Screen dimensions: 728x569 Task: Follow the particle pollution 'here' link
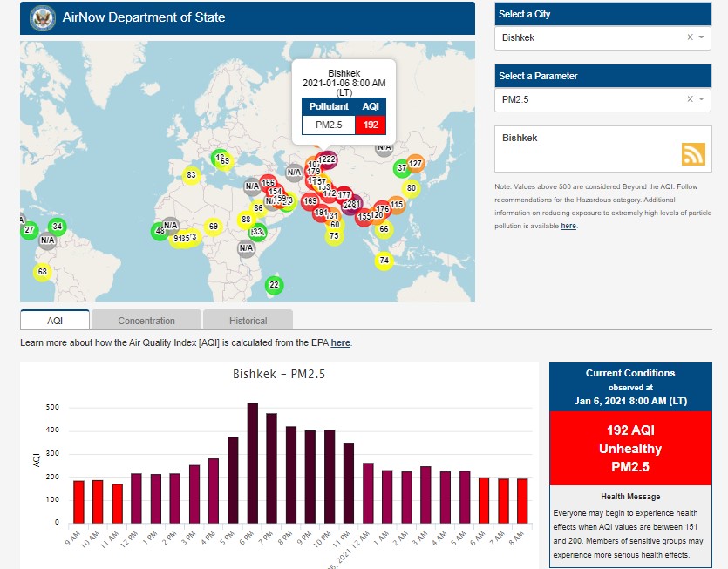568,226
